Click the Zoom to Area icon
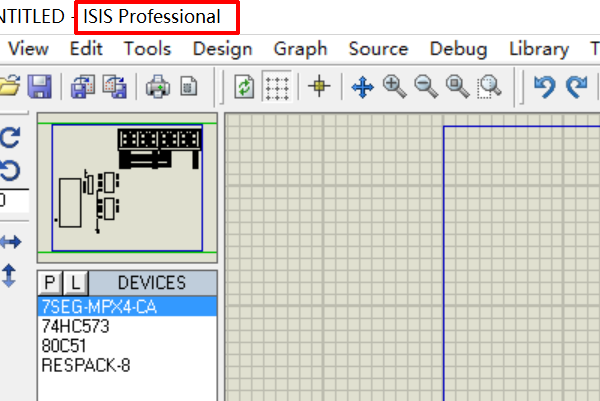 pos(489,86)
